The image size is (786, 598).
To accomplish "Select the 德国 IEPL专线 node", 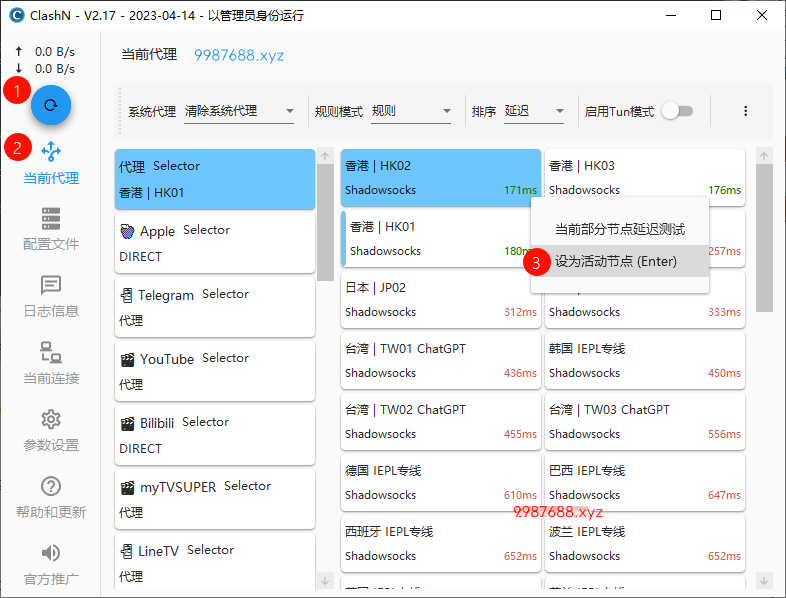I will [441, 483].
